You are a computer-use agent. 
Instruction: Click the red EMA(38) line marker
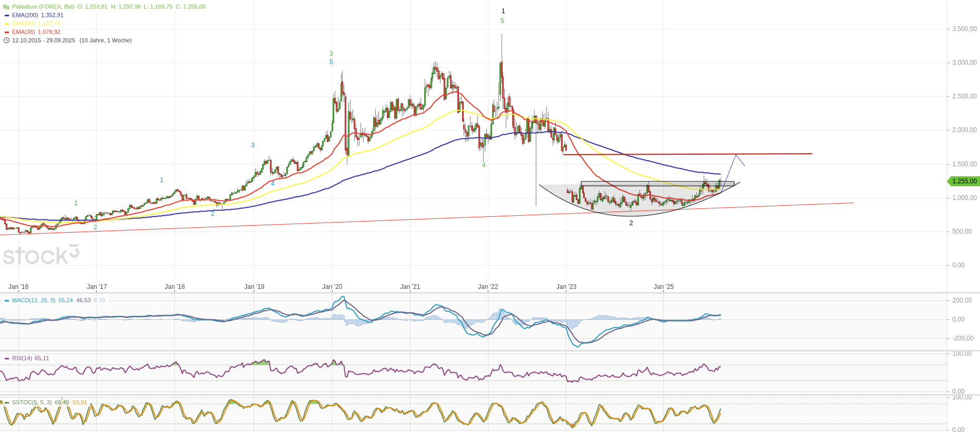7,32
